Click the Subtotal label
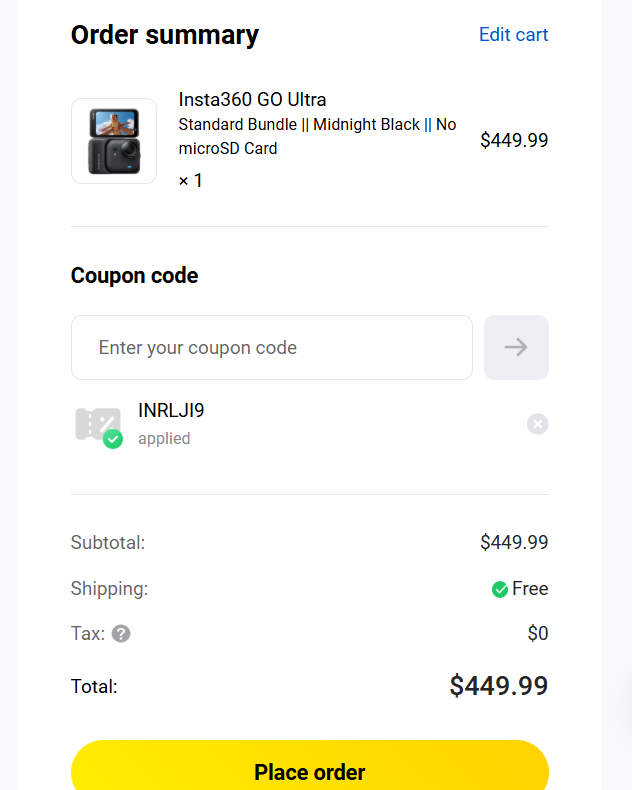The height and width of the screenshot is (790, 632). click(108, 543)
